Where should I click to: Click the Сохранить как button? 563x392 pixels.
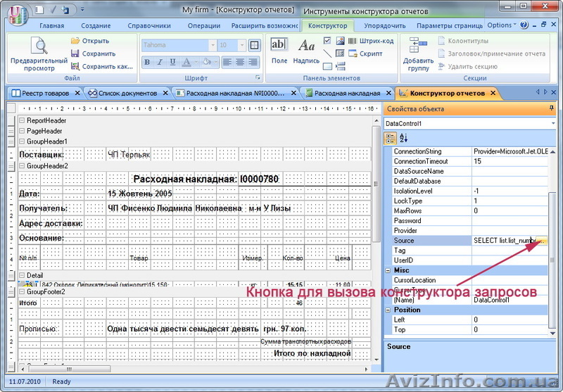(101, 66)
